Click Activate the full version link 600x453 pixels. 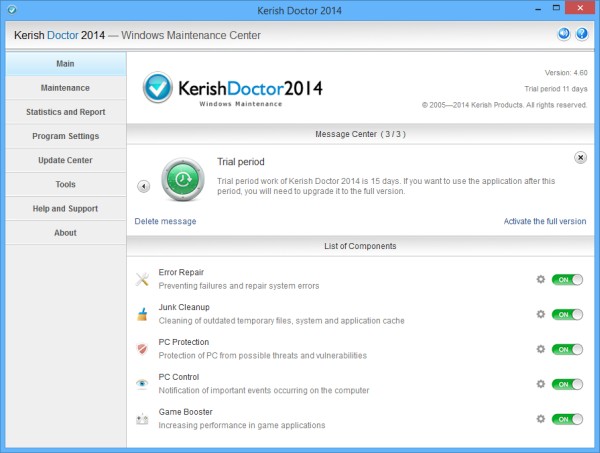pos(545,221)
